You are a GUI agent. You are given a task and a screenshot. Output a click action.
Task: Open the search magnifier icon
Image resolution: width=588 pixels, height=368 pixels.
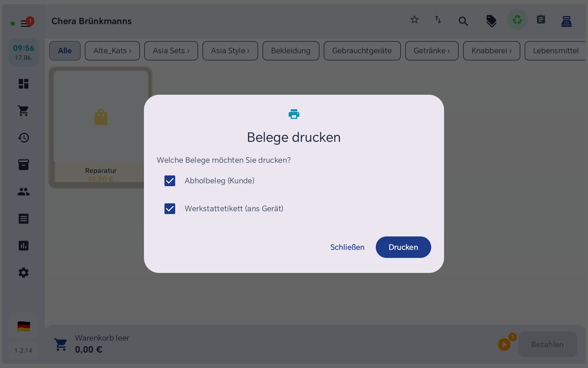coord(463,21)
